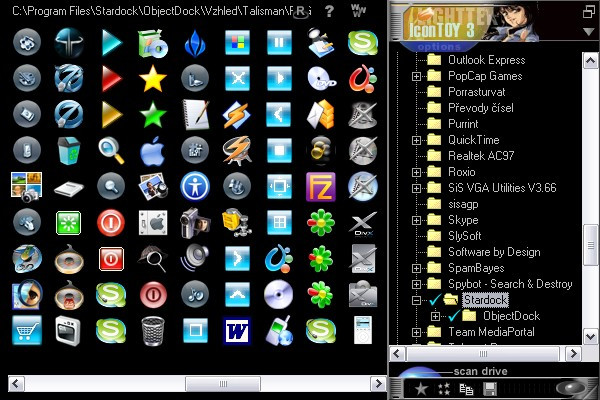Screen dimensions: 600x400
Task: Choose the blue accessibility figure icon
Action: click(x=195, y=187)
